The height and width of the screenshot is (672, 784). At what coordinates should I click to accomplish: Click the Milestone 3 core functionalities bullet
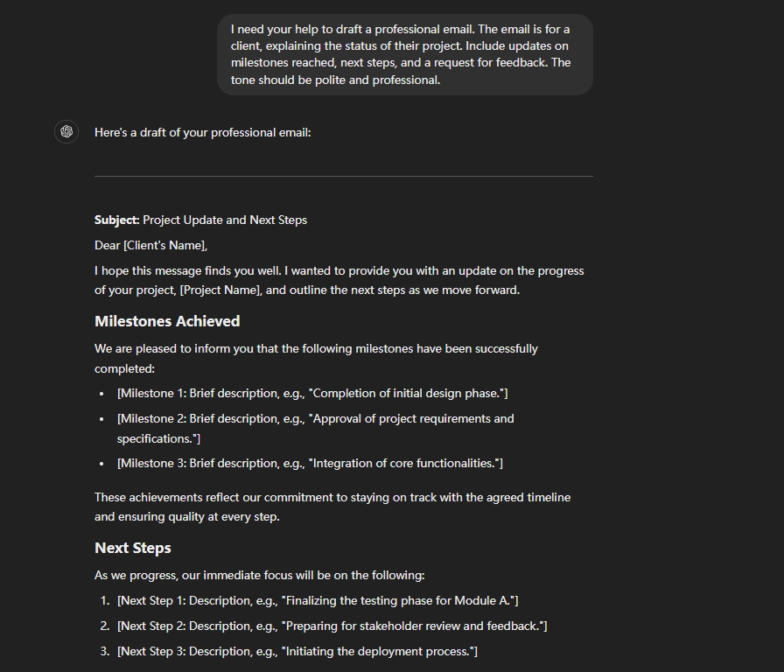click(x=310, y=464)
